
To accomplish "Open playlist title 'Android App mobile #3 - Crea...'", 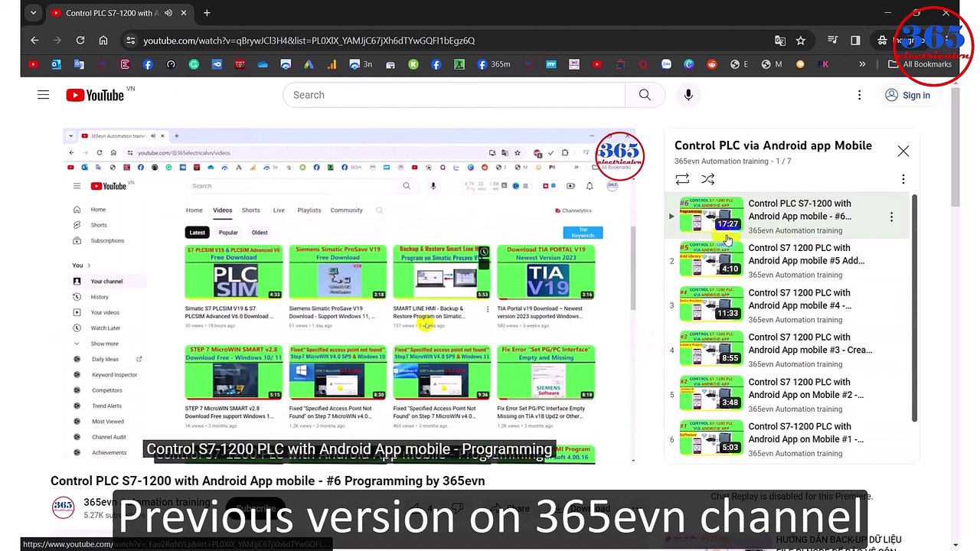I will point(810,344).
